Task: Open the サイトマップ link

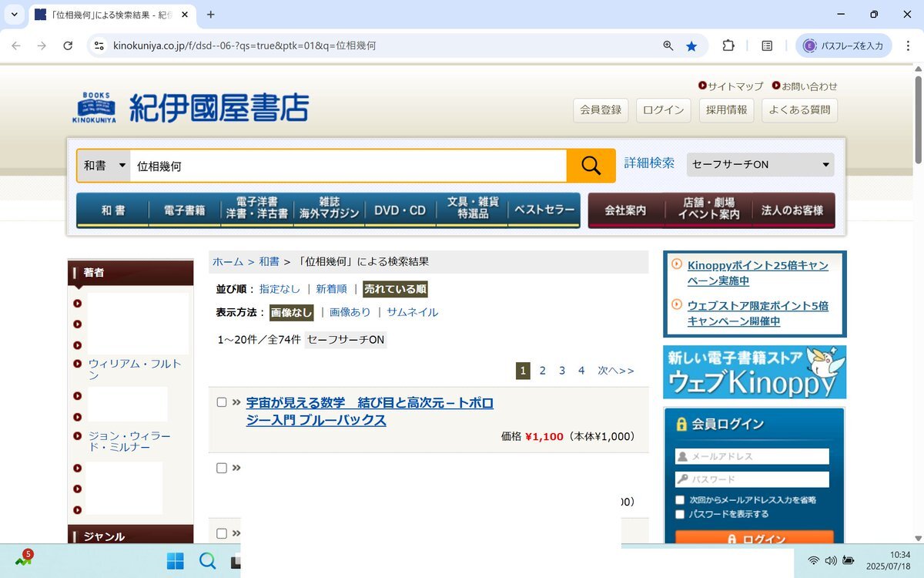Action: (x=735, y=86)
